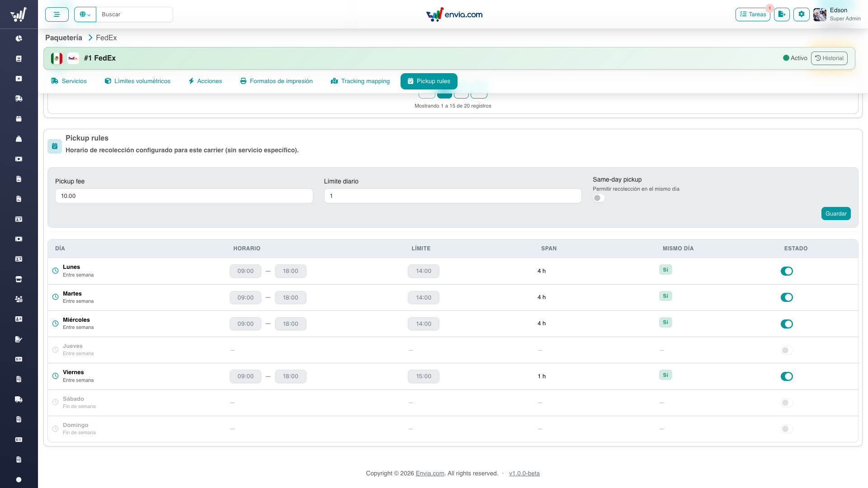Screen dimensions: 868x488
Task: Click the Guardar button
Action: click(x=836, y=214)
